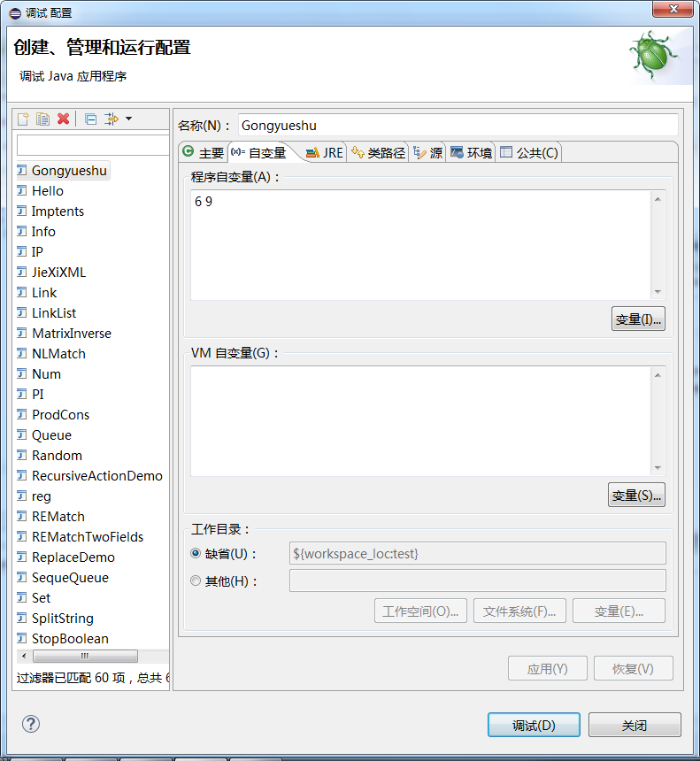
Task: Select the 其他(H) radio button
Action: click(196, 580)
